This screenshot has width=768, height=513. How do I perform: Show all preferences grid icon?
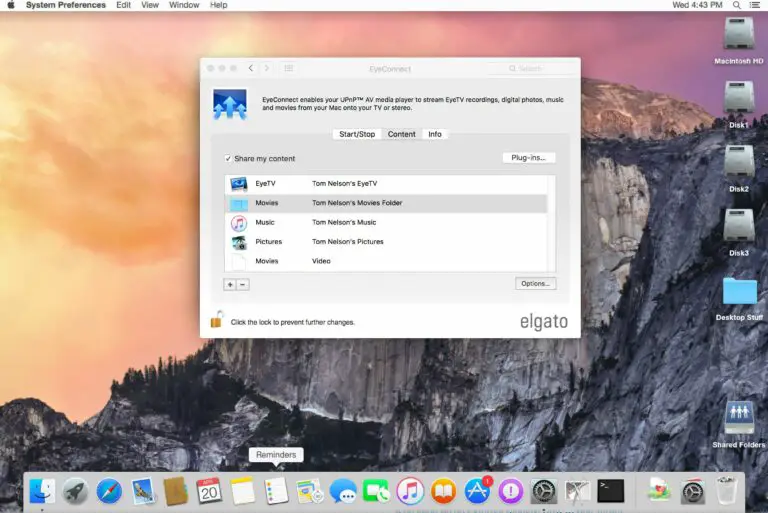click(288, 68)
